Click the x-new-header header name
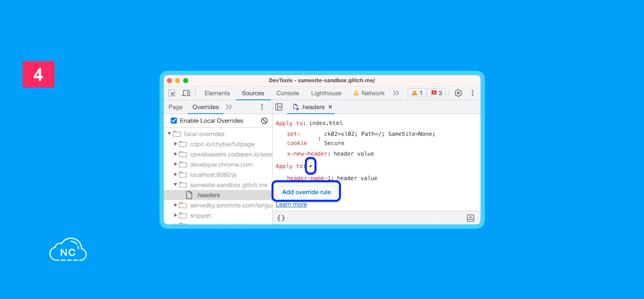Image resolution: width=644 pixels, height=299 pixels. (x=307, y=154)
